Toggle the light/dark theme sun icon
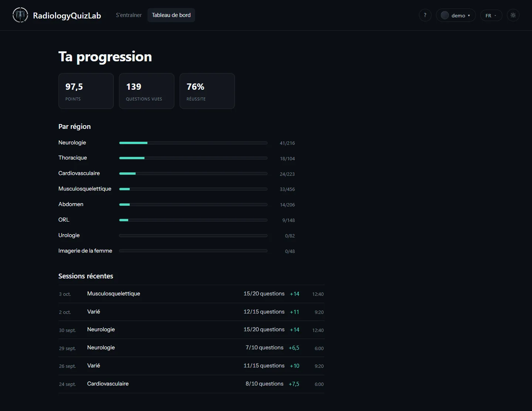This screenshot has height=411, width=532. [513, 15]
